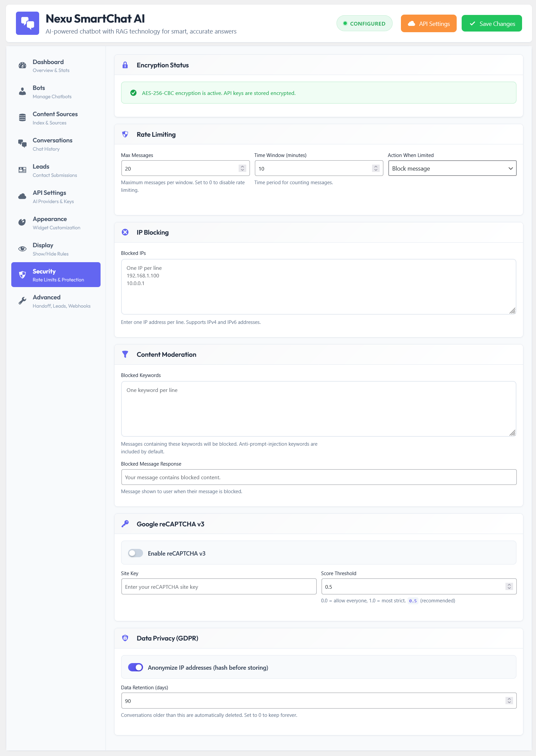This screenshot has width=536, height=756.
Task: Click the lock icon beside Encryption Status
Action: (125, 65)
